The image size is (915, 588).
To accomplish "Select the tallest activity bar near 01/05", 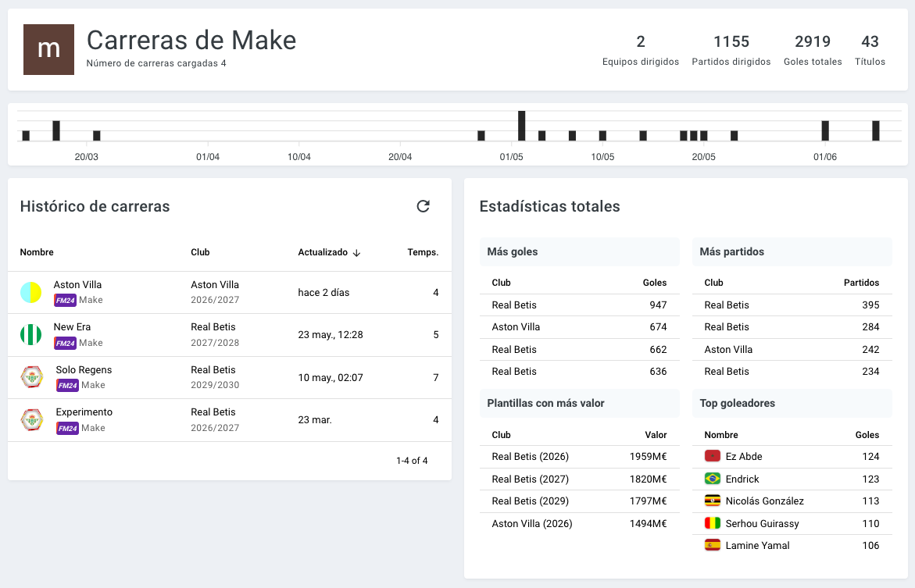I will pyautogui.click(x=522, y=126).
